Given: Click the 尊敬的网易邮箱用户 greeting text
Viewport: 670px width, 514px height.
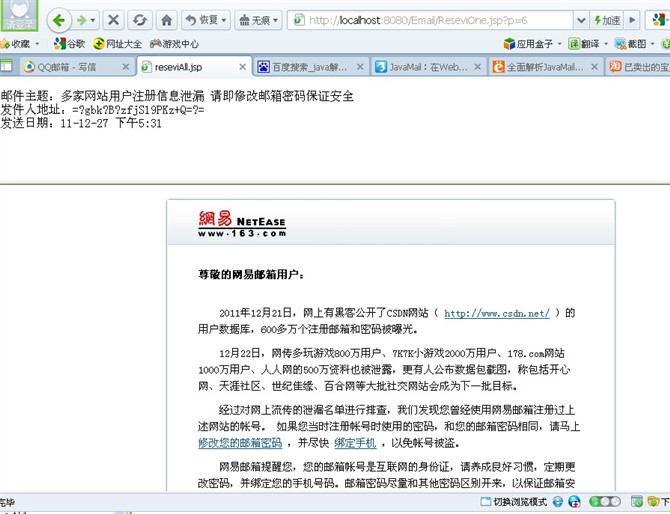Looking at the screenshot, I should (251, 274).
